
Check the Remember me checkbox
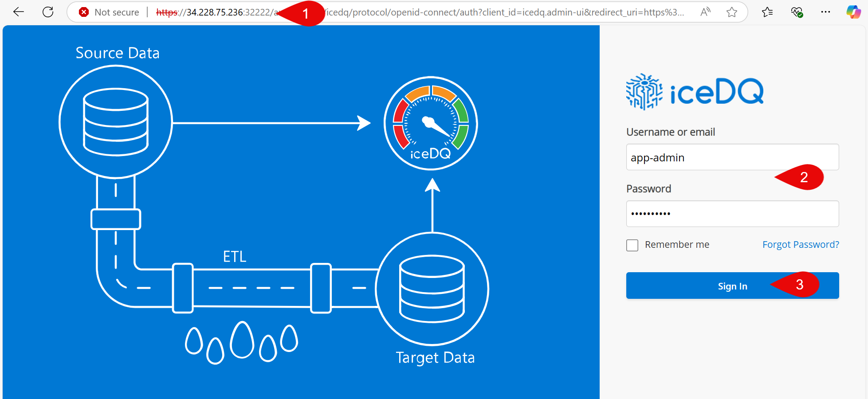[x=632, y=245]
